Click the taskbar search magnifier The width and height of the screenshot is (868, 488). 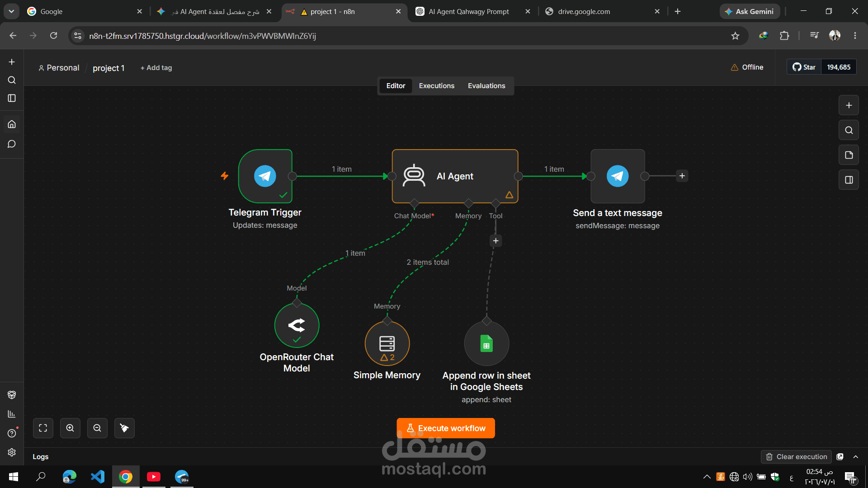[x=41, y=477]
